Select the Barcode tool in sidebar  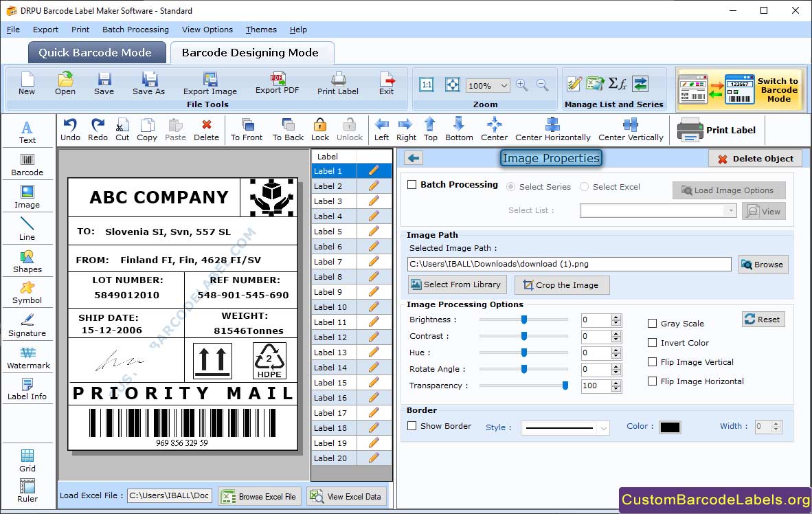(27, 165)
